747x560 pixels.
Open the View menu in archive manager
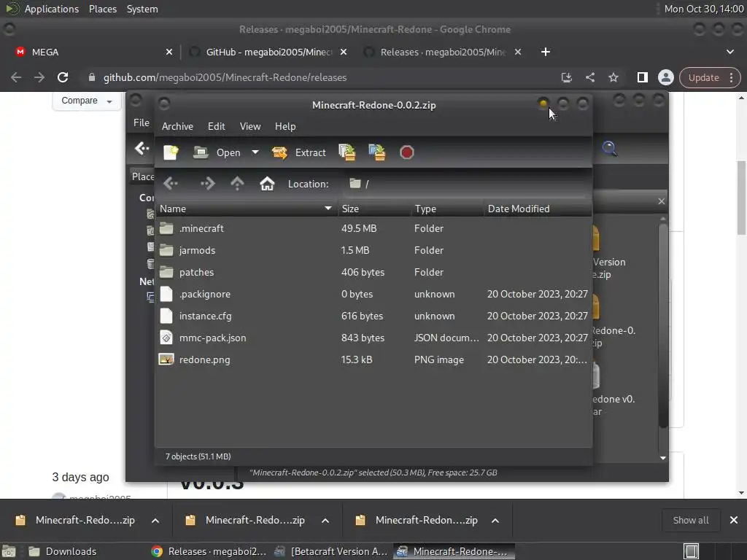[x=250, y=126]
